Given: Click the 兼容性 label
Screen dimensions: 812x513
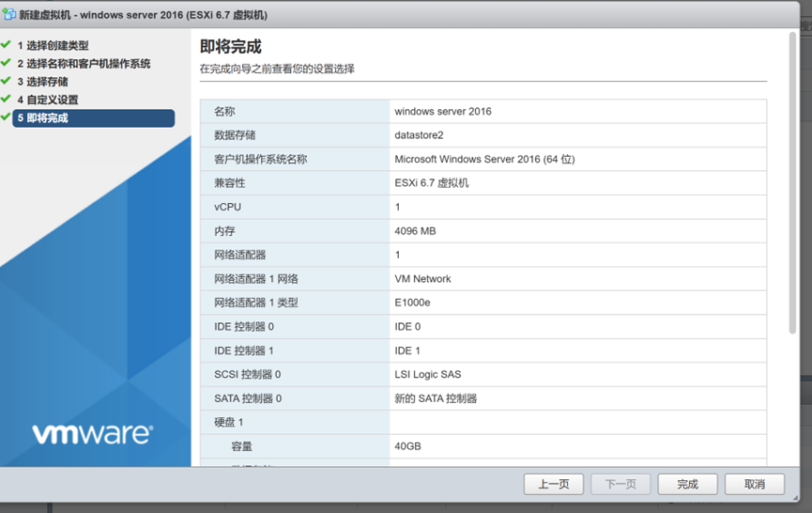Looking at the screenshot, I should (x=229, y=183).
